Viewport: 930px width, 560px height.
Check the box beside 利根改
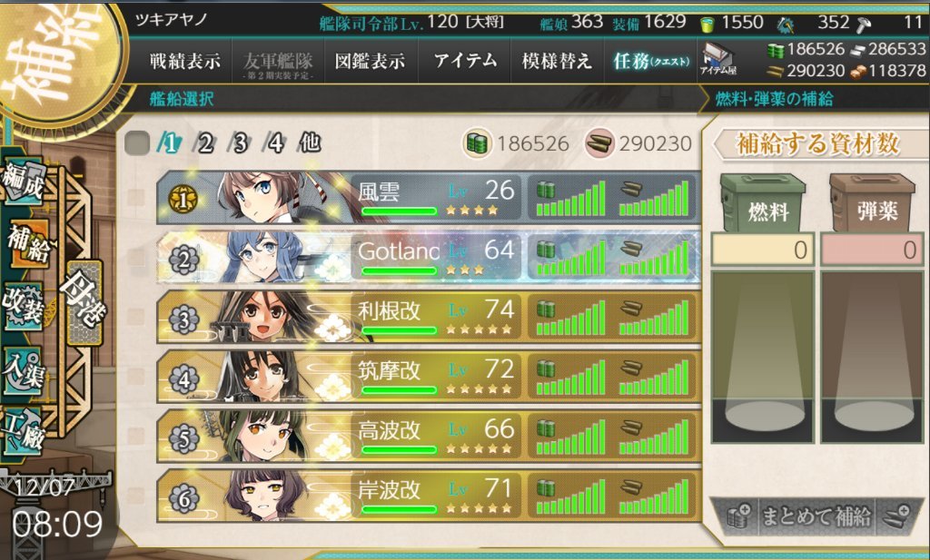coord(136,317)
